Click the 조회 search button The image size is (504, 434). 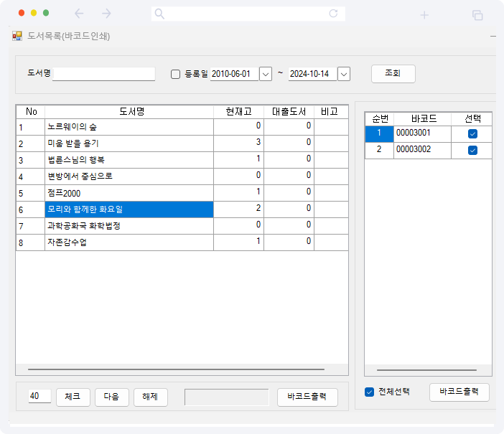pyautogui.click(x=393, y=73)
